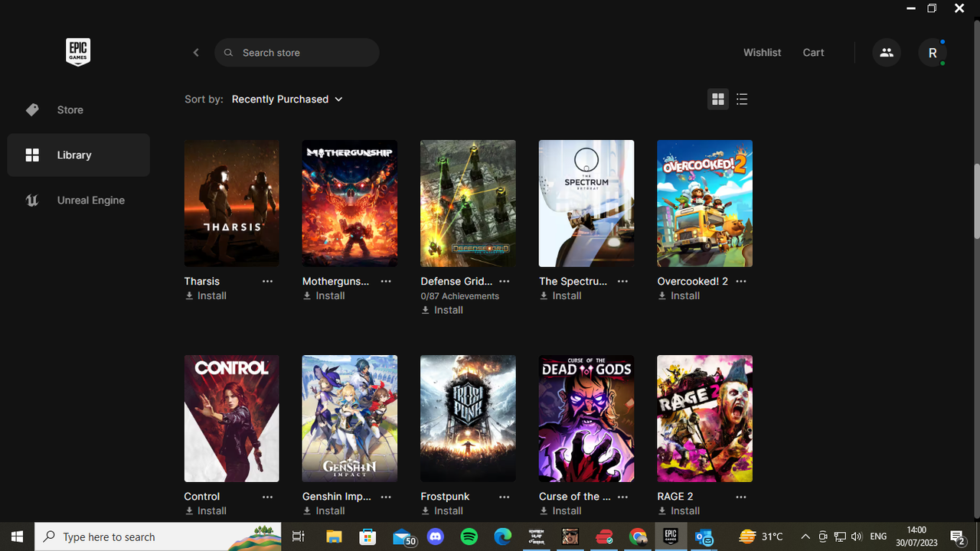Viewport: 980px width, 551px height.
Task: Install Overcooked! 2
Action: 679,296
